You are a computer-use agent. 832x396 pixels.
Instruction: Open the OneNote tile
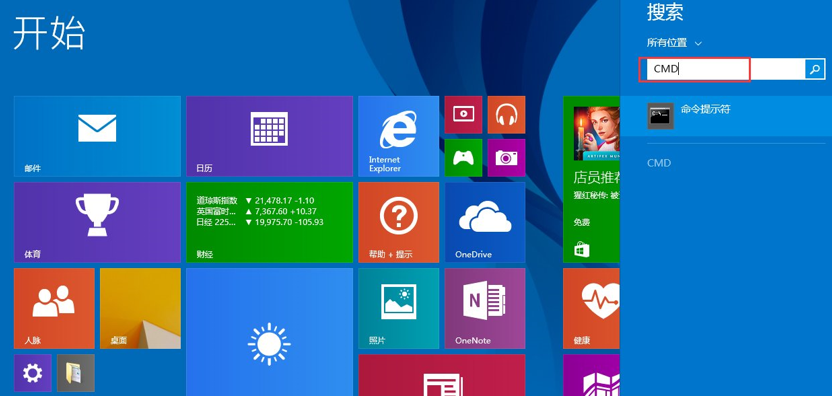point(485,308)
